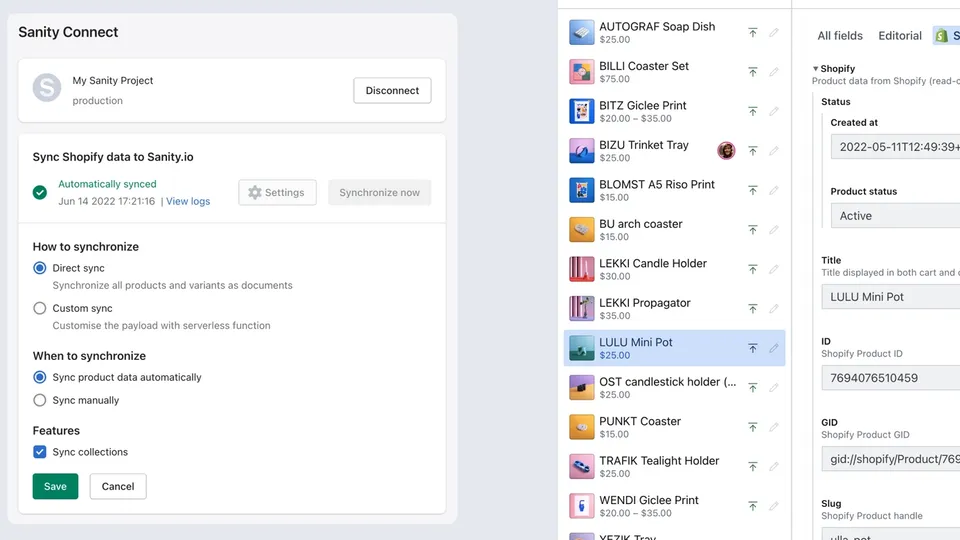This screenshot has height=540, width=960.
Task: Click pencil edit icon for BLOMST A5 Riso Print
Action: click(x=774, y=190)
